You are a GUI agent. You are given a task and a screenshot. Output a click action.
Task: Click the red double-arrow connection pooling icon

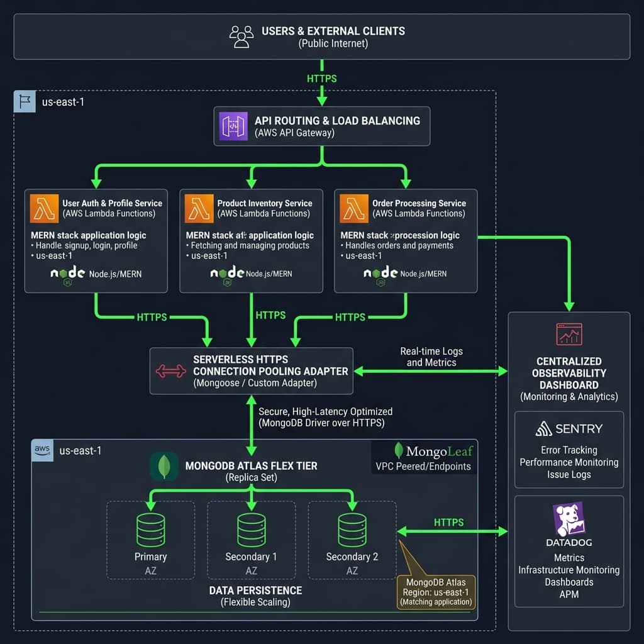(171, 371)
